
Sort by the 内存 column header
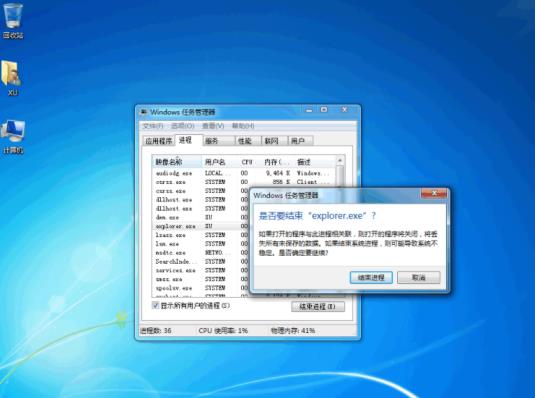pos(276,162)
